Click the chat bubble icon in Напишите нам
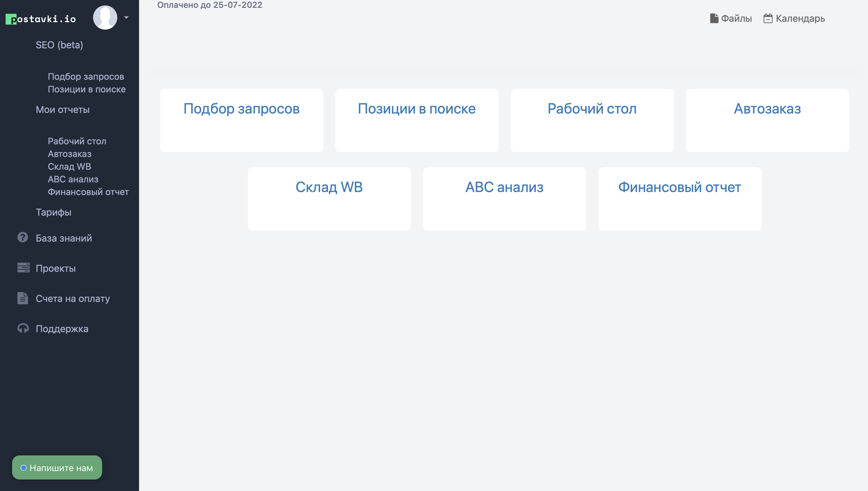Image resolution: width=868 pixels, height=491 pixels. 24,468
